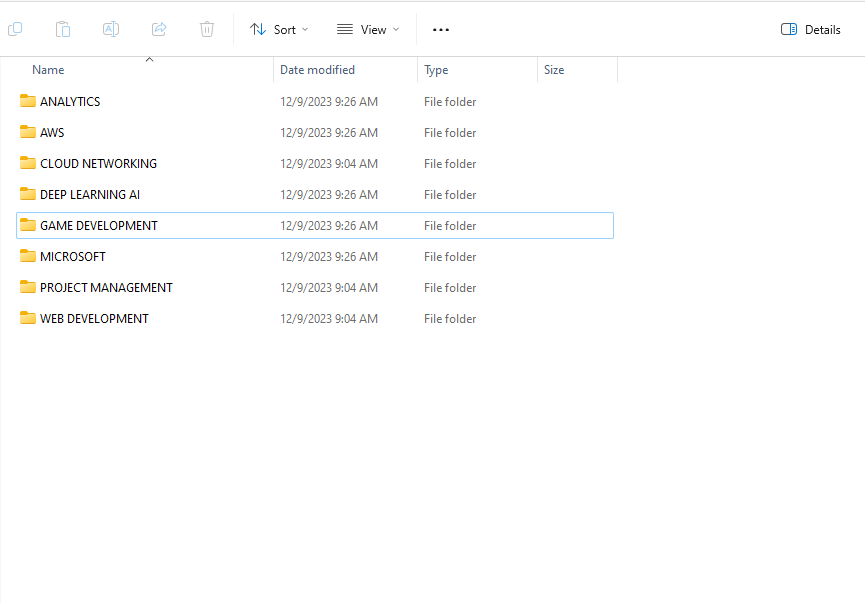This screenshot has width=865, height=604.
Task: Click the WEB DEVELOPMENT folder icon
Action: [28, 318]
